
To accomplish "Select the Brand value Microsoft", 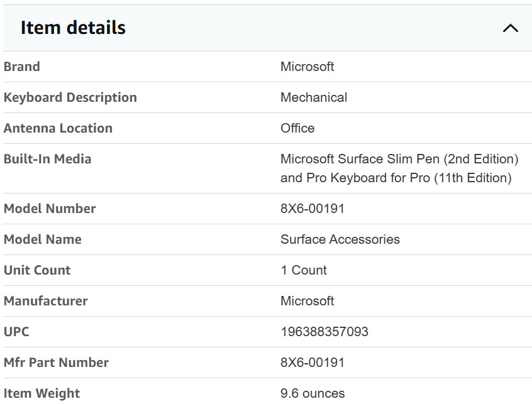I will (307, 67).
